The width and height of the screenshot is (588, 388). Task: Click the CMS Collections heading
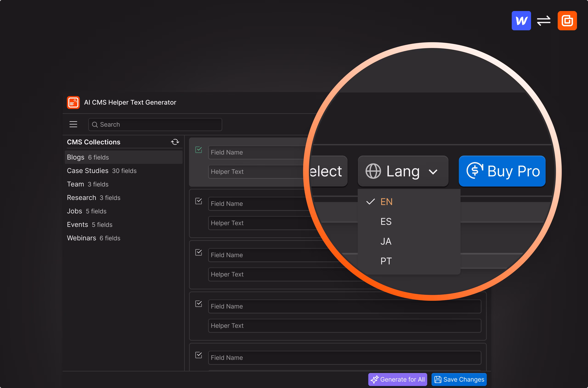tap(93, 142)
